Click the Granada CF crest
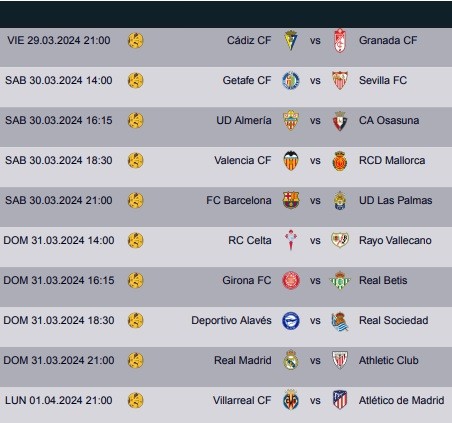This screenshot has width=452, height=423. (340, 40)
